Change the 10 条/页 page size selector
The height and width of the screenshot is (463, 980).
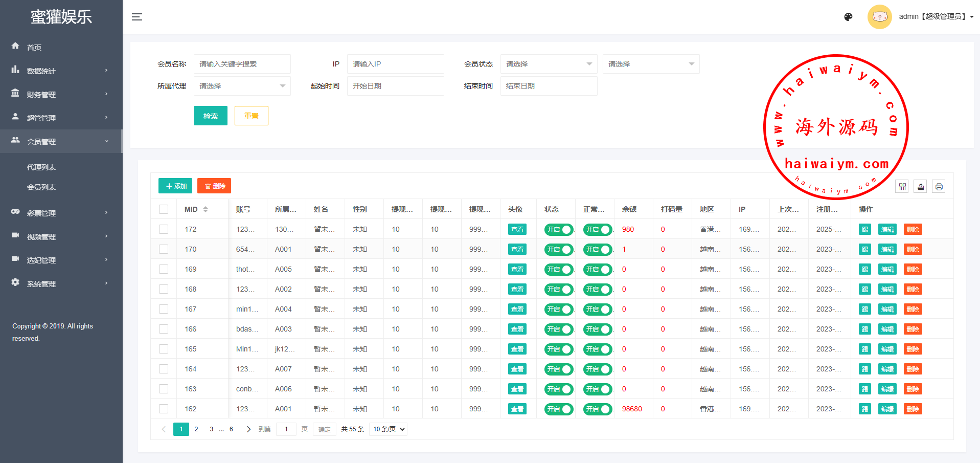coord(388,429)
